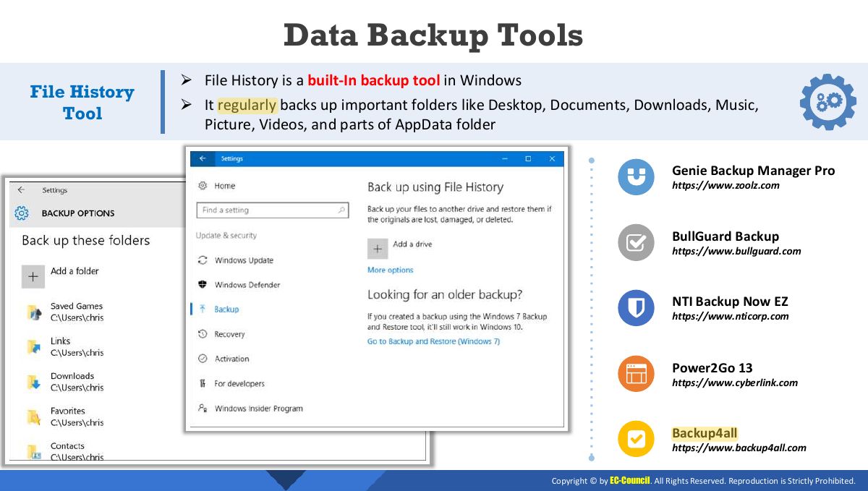Click the Power2Go 13 title
The image size is (868, 491).
pos(712,367)
